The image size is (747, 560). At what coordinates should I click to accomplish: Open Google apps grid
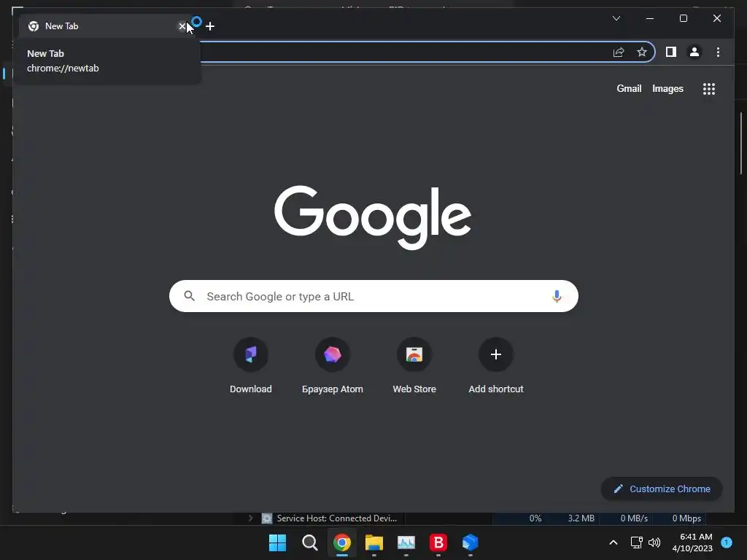pos(709,88)
